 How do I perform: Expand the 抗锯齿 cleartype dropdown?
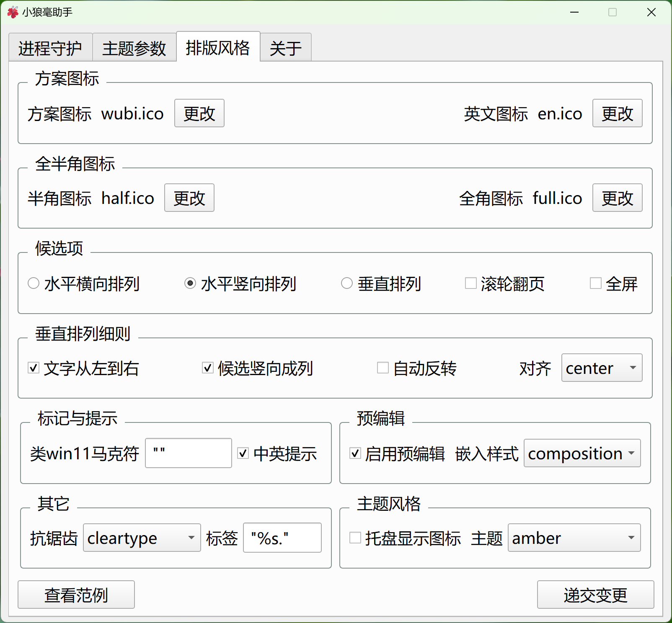[x=142, y=538]
